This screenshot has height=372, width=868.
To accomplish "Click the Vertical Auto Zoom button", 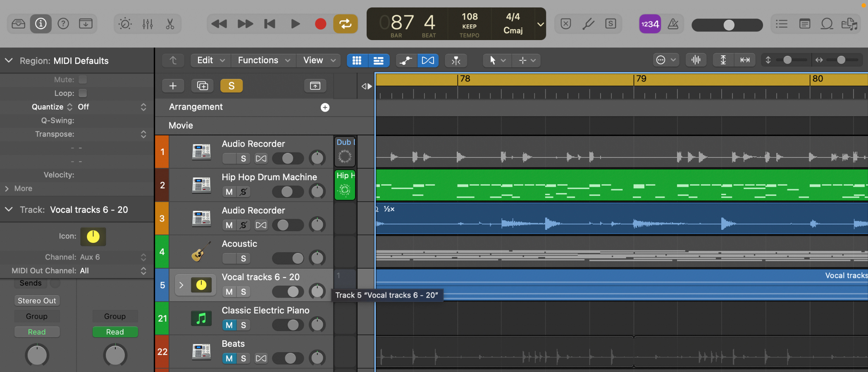I will click(x=723, y=60).
